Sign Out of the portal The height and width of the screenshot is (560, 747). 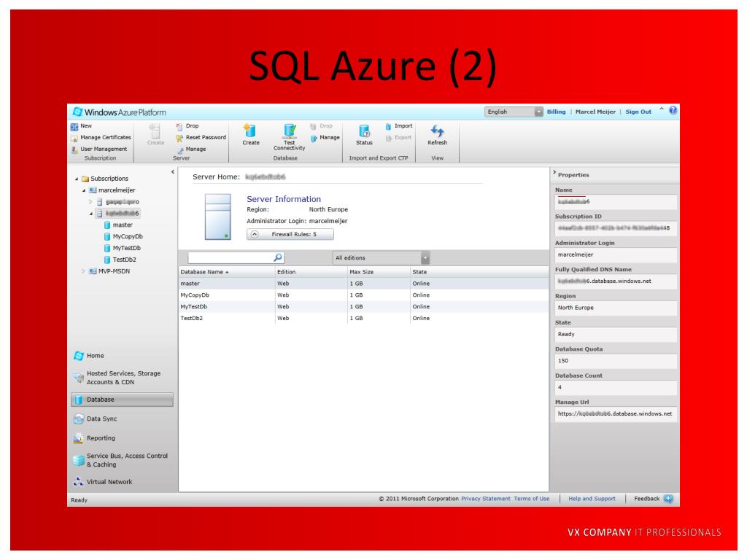coord(638,112)
